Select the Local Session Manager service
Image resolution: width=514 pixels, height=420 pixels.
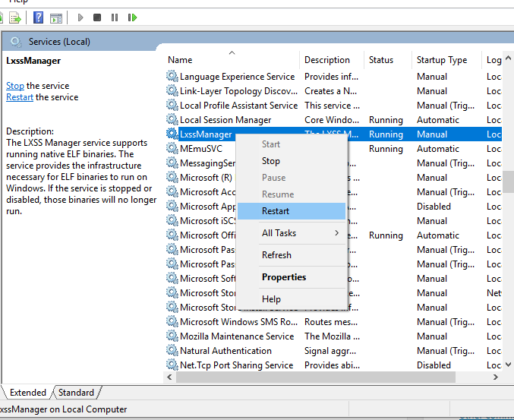pos(225,120)
